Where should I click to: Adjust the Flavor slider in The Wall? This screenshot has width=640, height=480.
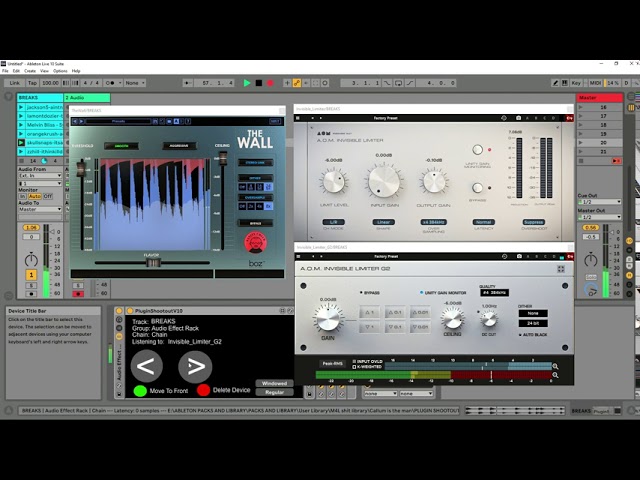click(x=153, y=263)
